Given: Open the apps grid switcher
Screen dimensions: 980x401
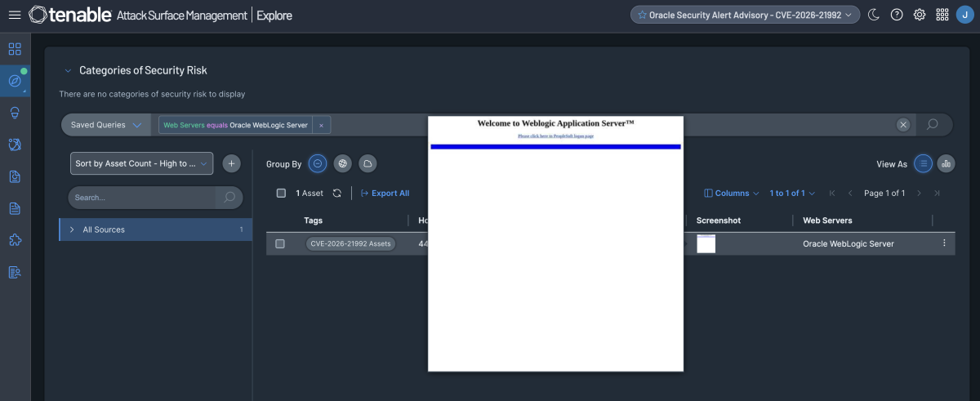Looking at the screenshot, I should point(942,15).
